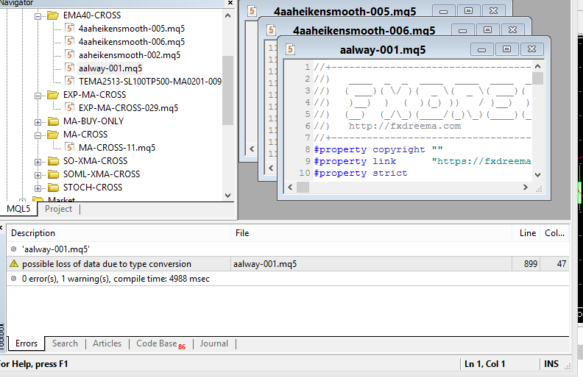The image size is (583, 392).
Task: Open the Search toolbox tab
Action: point(65,343)
